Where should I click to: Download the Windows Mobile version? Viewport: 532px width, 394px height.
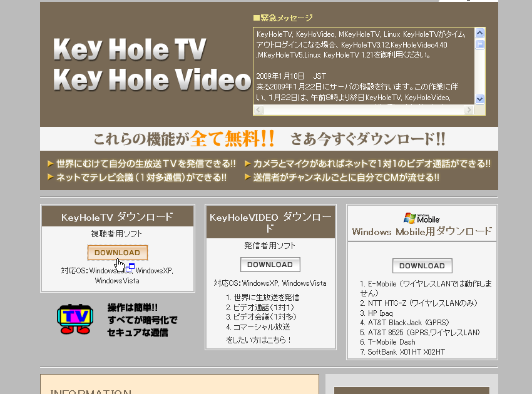click(x=422, y=266)
